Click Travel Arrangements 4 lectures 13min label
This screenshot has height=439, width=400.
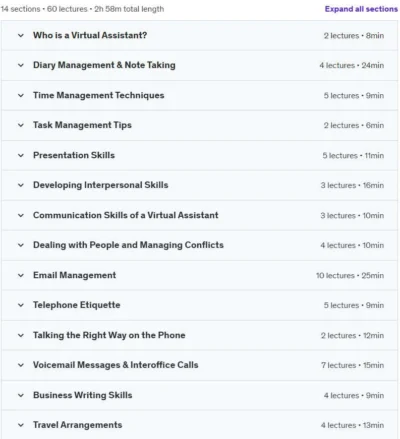click(352, 425)
